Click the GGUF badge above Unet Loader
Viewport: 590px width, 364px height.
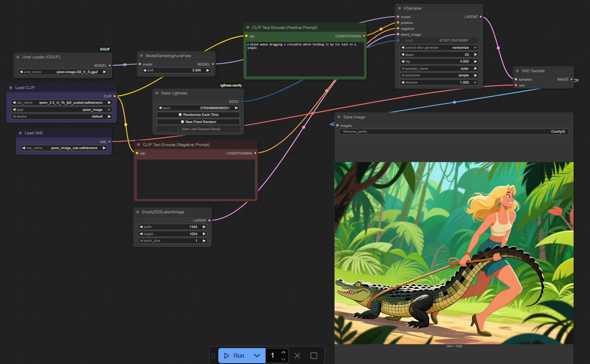click(x=105, y=49)
